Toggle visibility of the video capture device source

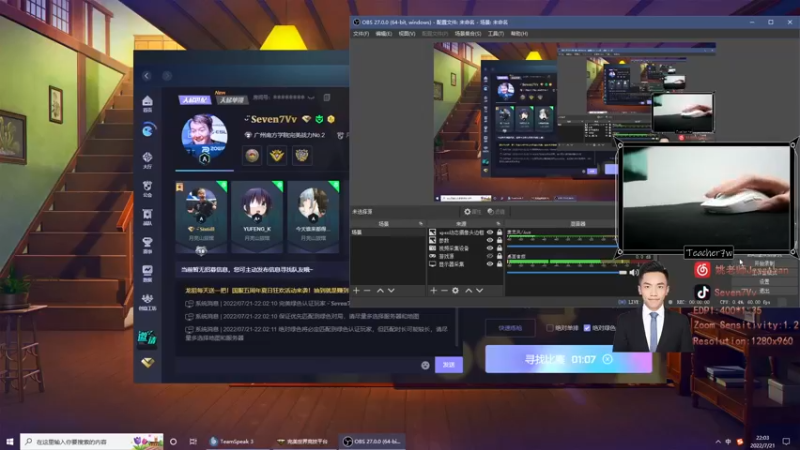point(490,248)
